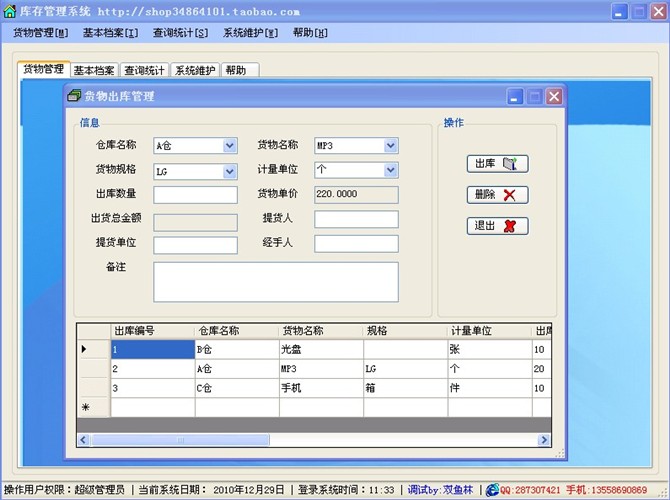Click the 件 unit cell
This screenshot has height=500, width=670.
click(x=490, y=388)
